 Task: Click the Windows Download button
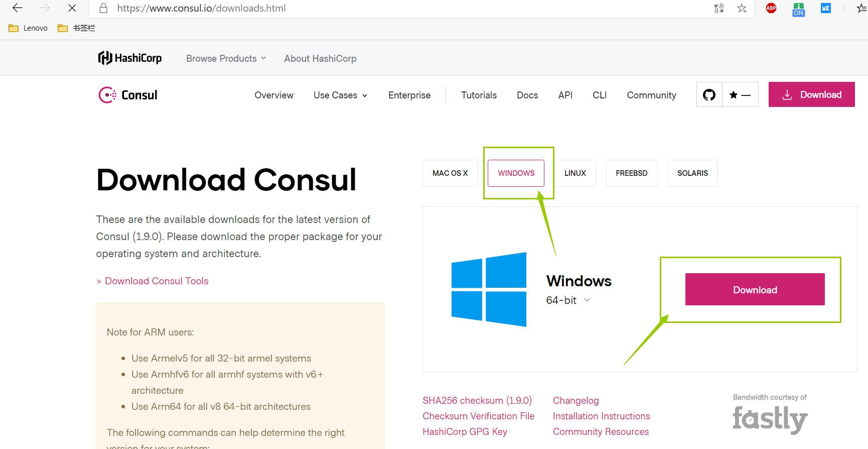(x=755, y=289)
